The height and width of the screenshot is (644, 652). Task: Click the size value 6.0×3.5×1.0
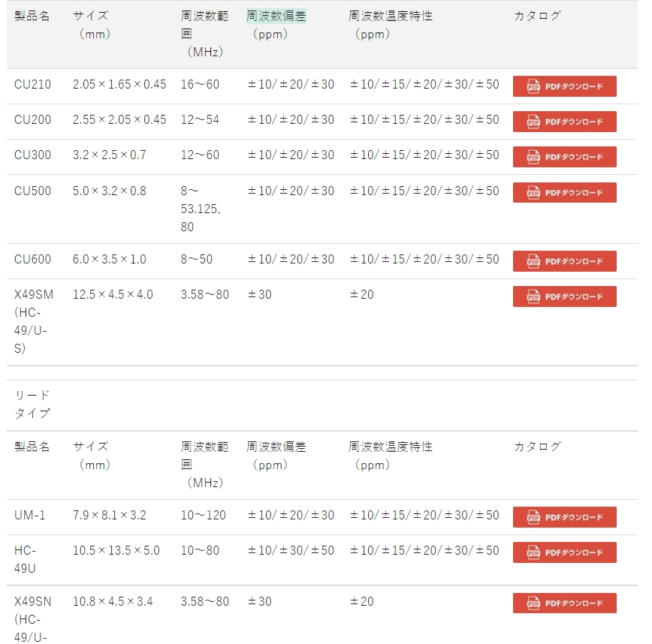[110, 259]
